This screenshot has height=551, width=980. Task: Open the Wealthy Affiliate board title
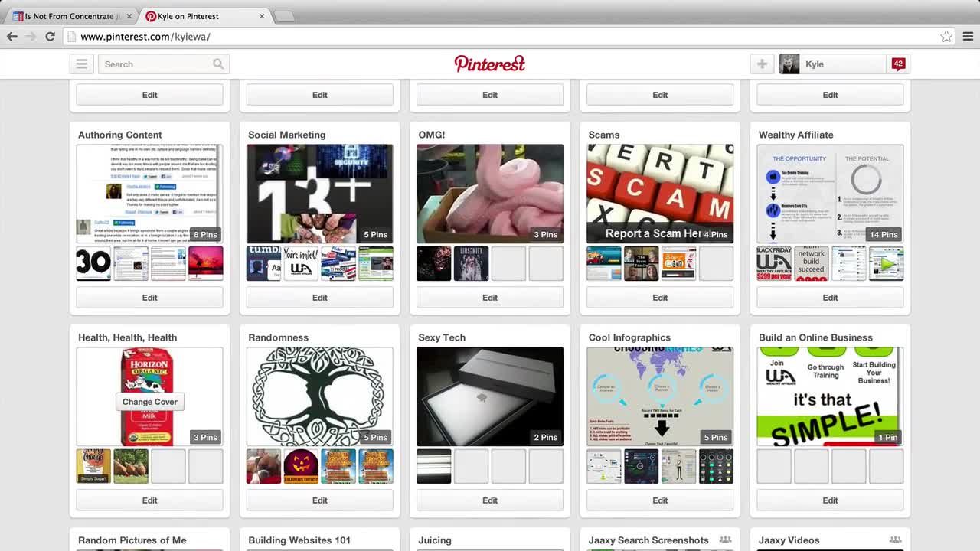(796, 135)
